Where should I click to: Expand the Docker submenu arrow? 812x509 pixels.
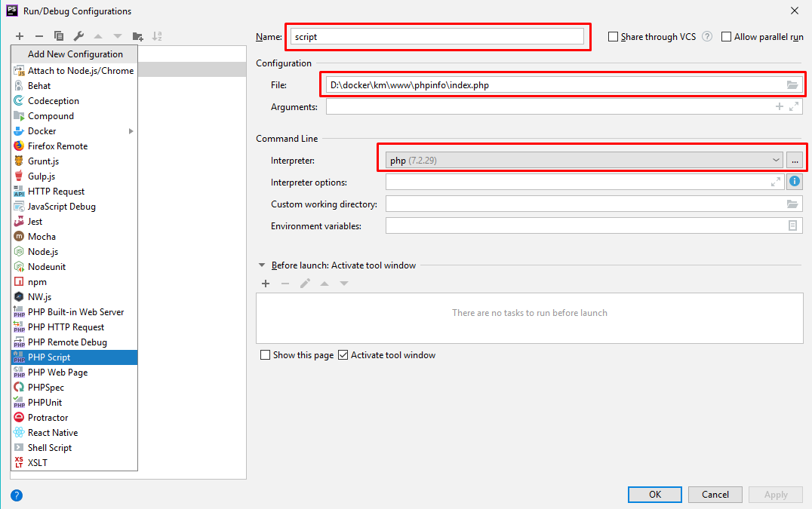point(131,131)
